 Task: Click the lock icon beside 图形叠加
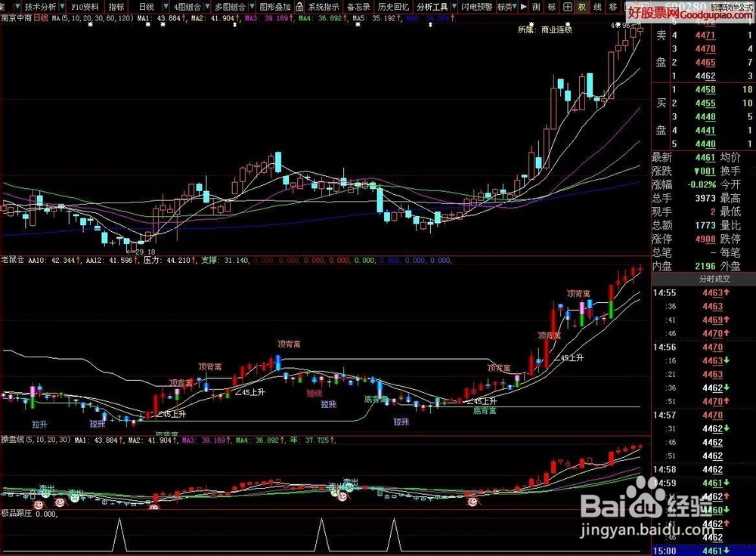tap(300, 7)
